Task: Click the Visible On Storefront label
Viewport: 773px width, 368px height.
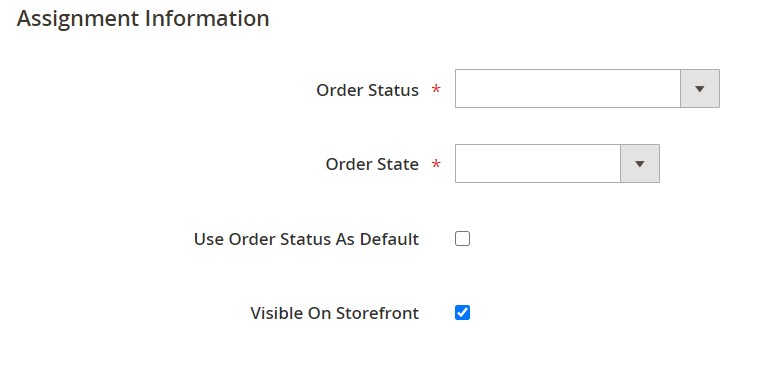Action: pyautogui.click(x=335, y=313)
